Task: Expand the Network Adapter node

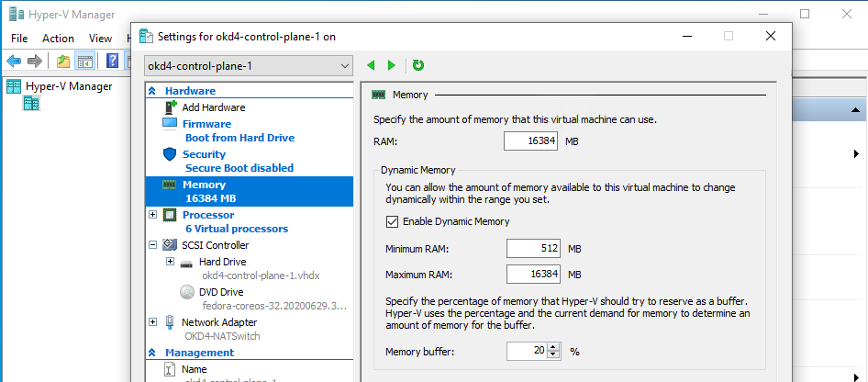Action: 153,321
